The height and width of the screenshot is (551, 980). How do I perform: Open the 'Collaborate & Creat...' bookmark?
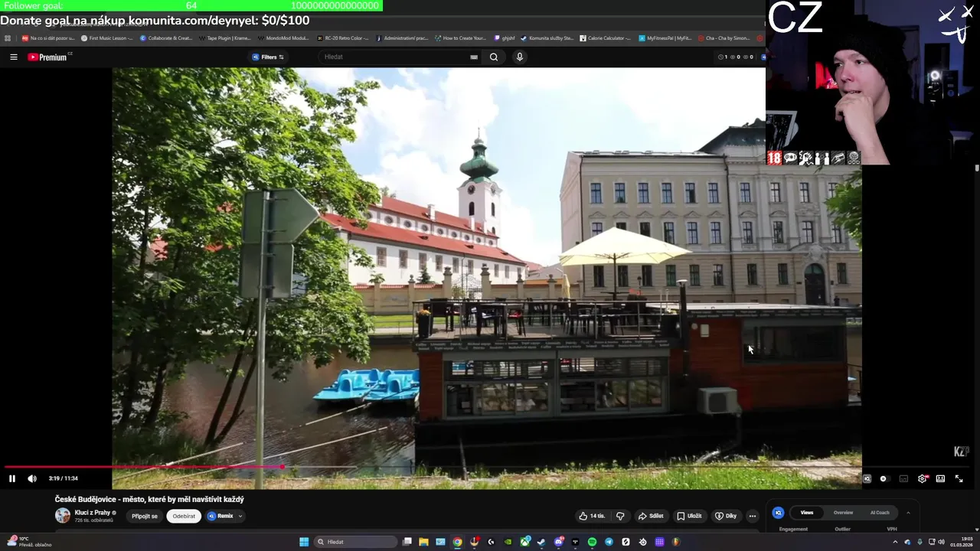click(166, 37)
